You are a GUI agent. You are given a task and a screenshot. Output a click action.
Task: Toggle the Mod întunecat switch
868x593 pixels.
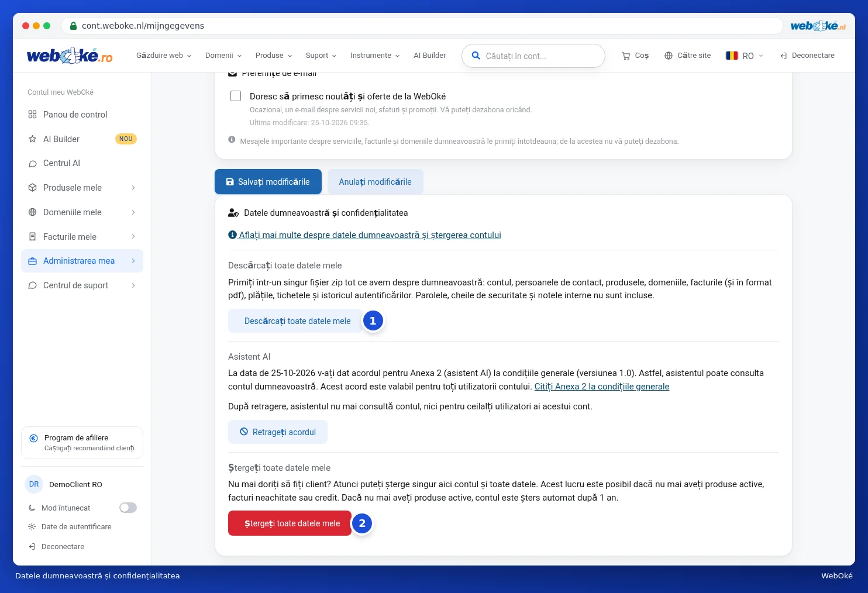click(128, 508)
